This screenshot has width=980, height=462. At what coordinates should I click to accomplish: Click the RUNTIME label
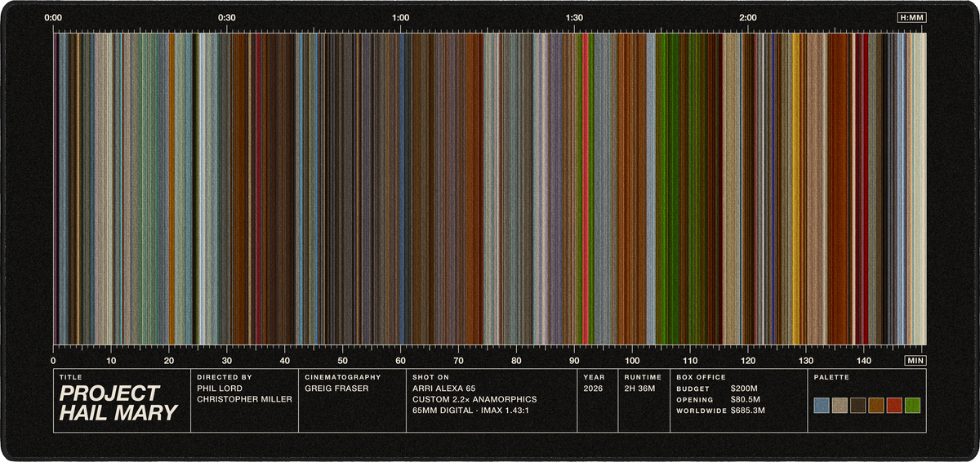point(643,377)
